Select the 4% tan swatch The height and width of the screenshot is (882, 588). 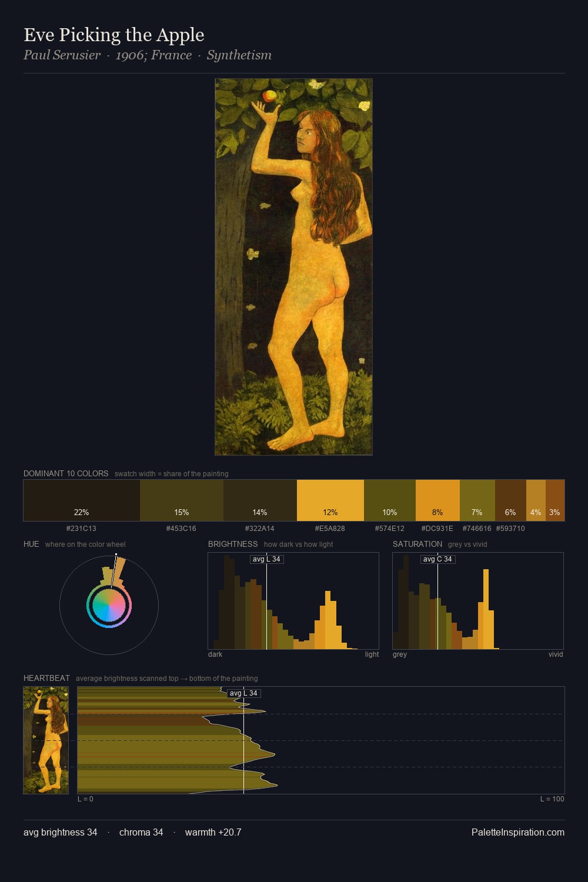tap(536, 500)
